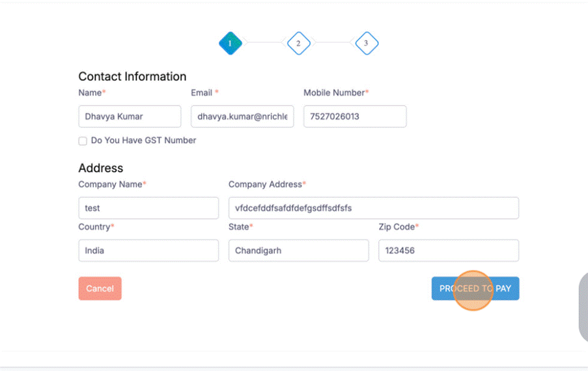Click the Zip Code label text
588x371 pixels.
pos(397,227)
